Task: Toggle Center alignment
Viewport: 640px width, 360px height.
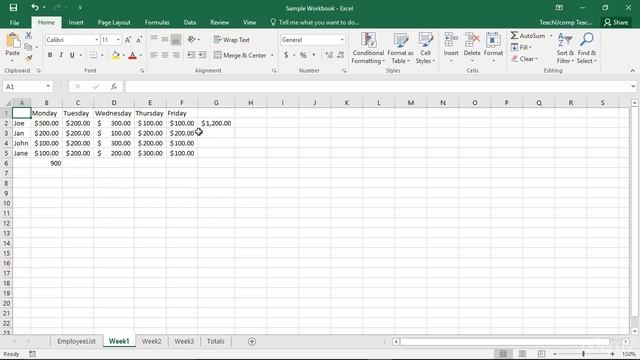Action: 165,55
